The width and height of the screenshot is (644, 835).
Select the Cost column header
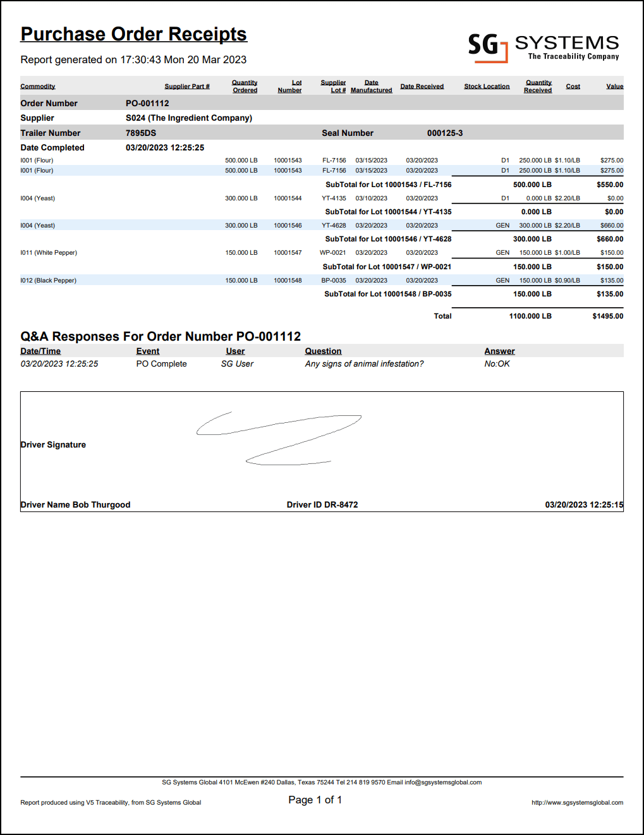573,86
